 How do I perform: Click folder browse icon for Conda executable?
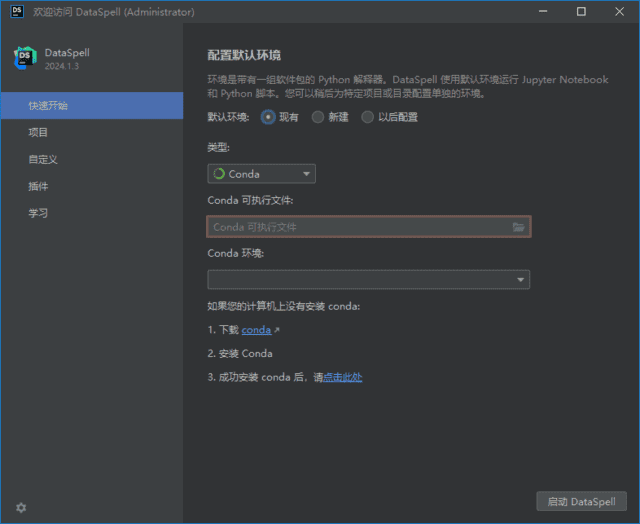point(518,227)
